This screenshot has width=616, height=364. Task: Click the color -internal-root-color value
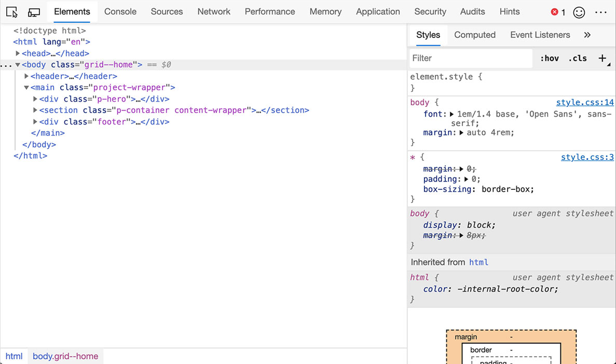[508, 289]
